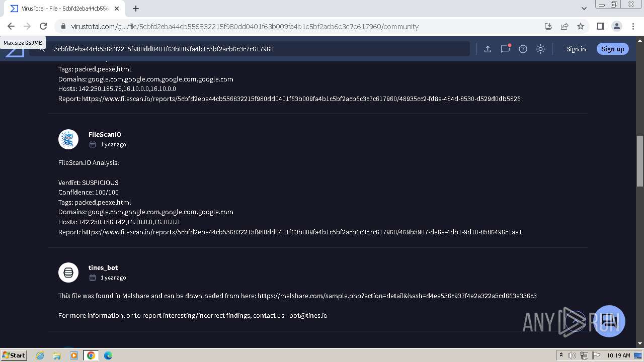Open help question mark icon
Screen dimensions: 644x362
tap(523, 49)
